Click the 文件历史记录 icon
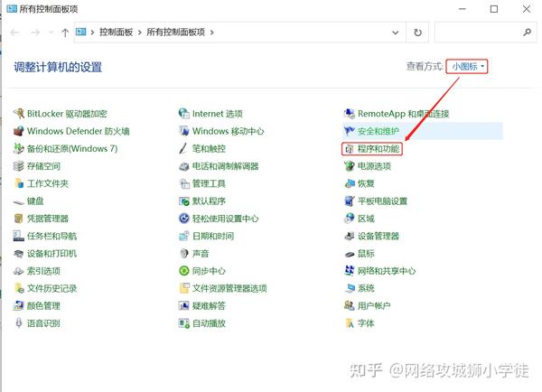This screenshot has height=392, width=542. [18, 288]
